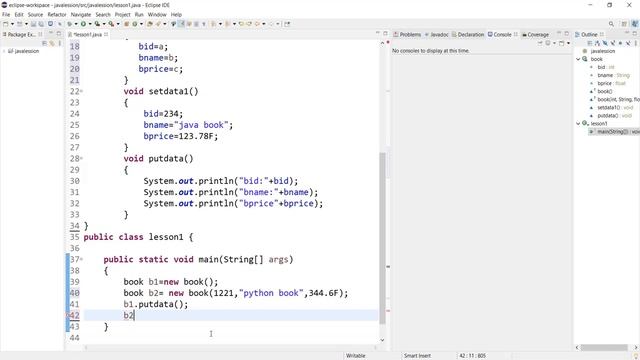Screen dimensions: 640x360
Task: Open the External Tools dropdown arrow
Action: pyautogui.click(x=118, y=24)
